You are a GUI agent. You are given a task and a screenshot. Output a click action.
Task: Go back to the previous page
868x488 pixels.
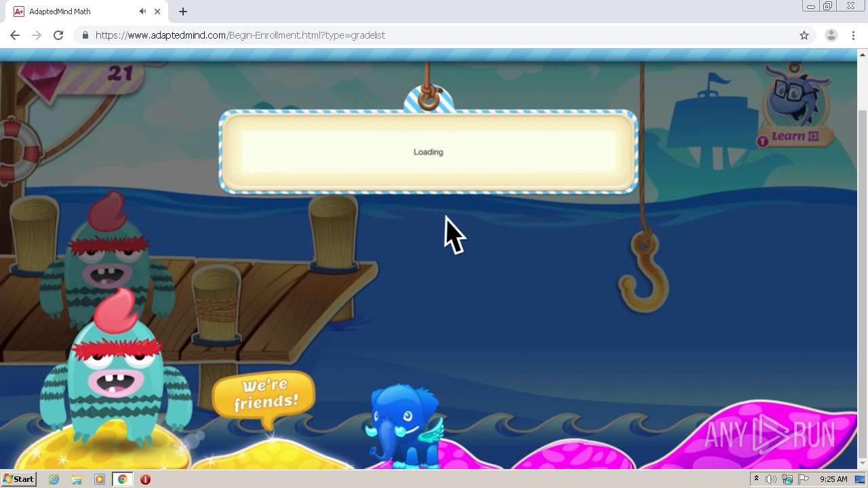tap(15, 35)
